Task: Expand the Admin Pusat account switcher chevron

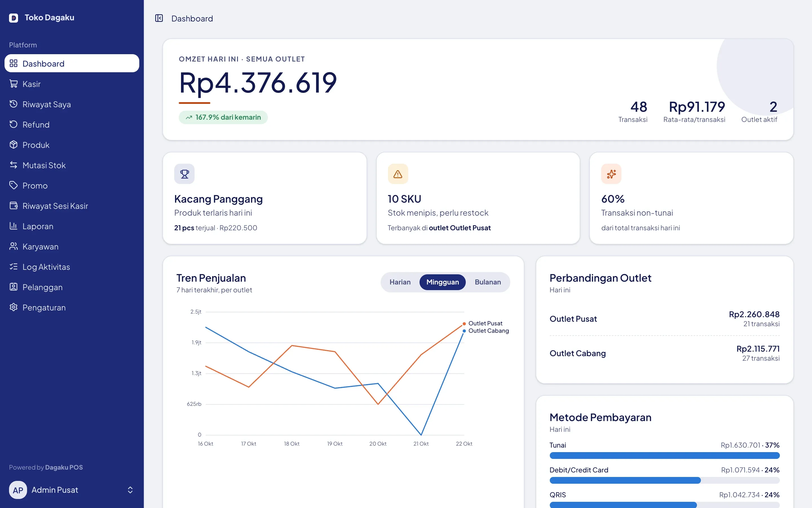Action: (130, 490)
